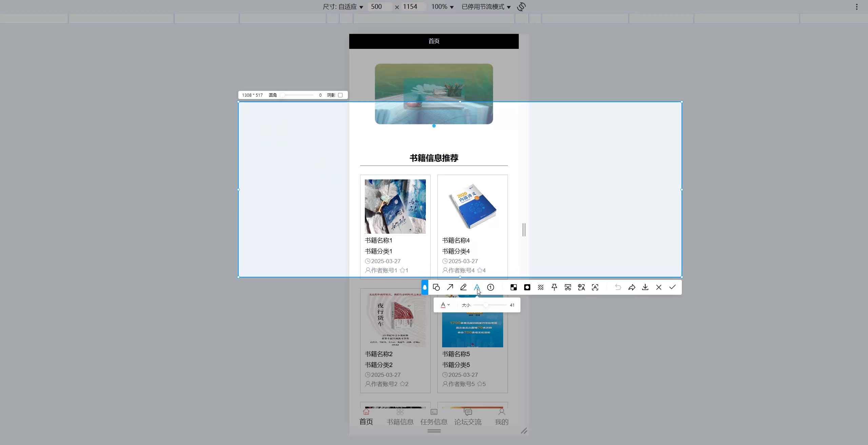Image resolution: width=868 pixels, height=445 pixels.
Task: Select the numbered marker tool
Action: pyautogui.click(x=491, y=287)
